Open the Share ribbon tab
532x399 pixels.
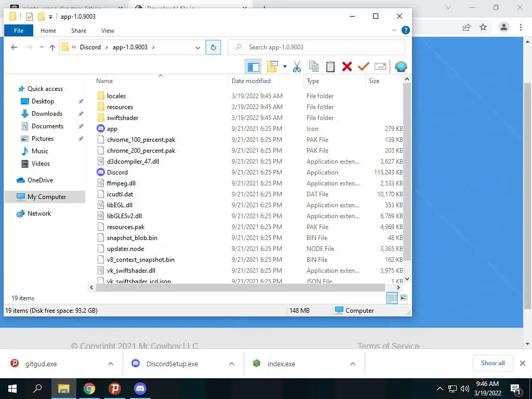(78, 31)
